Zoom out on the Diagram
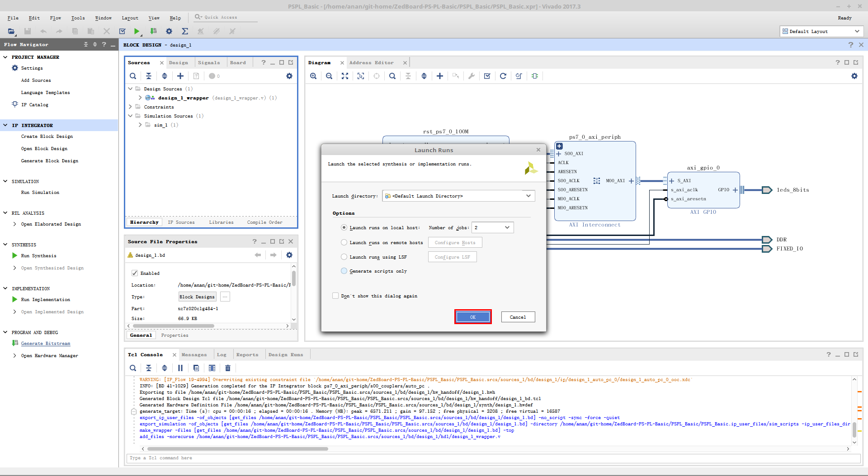 point(329,76)
